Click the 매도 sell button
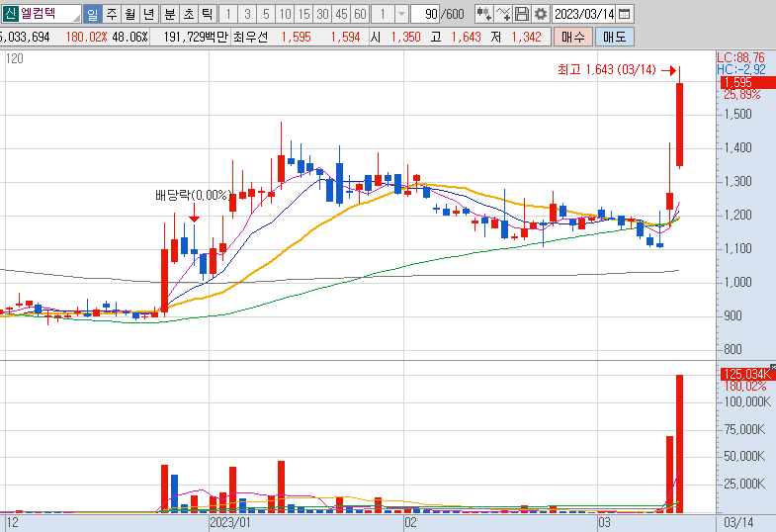776x532 pixels. point(615,38)
